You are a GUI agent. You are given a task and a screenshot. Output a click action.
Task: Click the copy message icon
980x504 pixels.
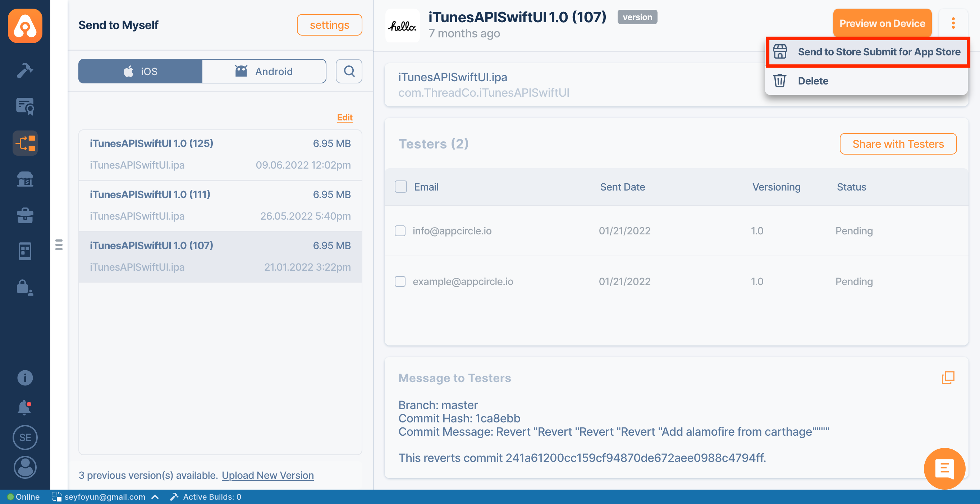(948, 377)
